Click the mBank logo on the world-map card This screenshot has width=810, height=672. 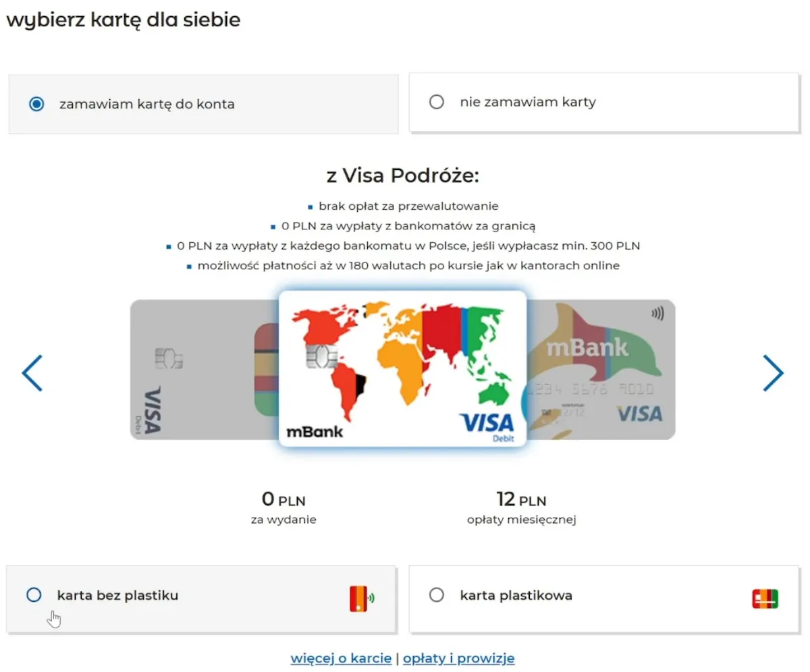coord(316,431)
